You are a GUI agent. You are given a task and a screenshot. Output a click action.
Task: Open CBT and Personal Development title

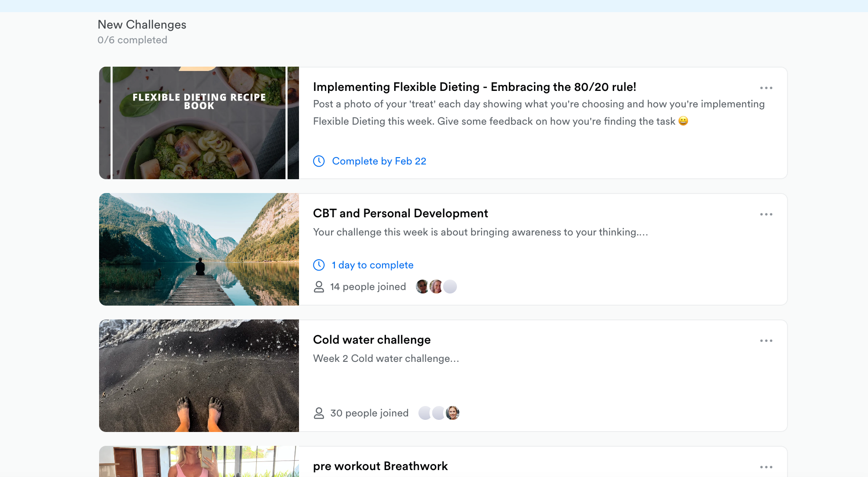click(x=400, y=213)
